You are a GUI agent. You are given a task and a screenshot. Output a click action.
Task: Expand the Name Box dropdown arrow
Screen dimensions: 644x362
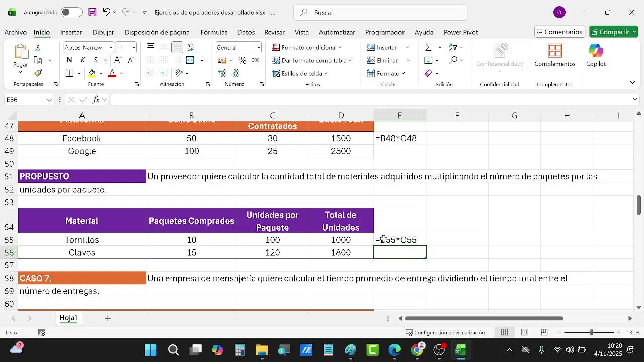pos(49,100)
